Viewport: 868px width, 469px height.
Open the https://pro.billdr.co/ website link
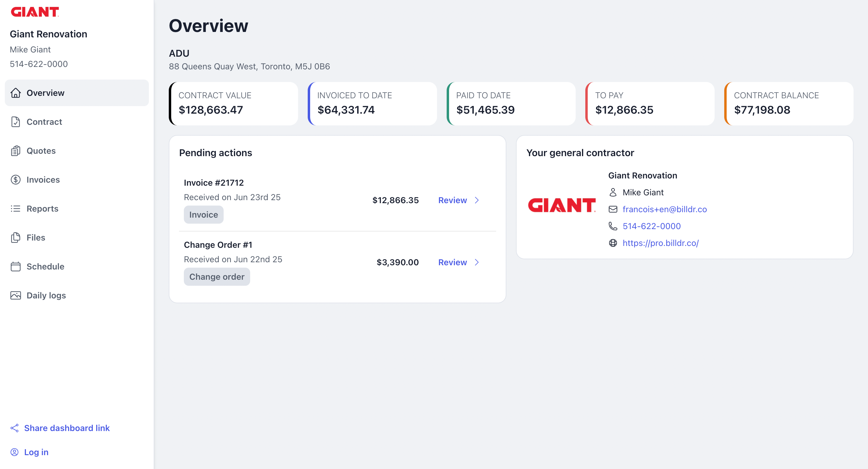pos(660,243)
